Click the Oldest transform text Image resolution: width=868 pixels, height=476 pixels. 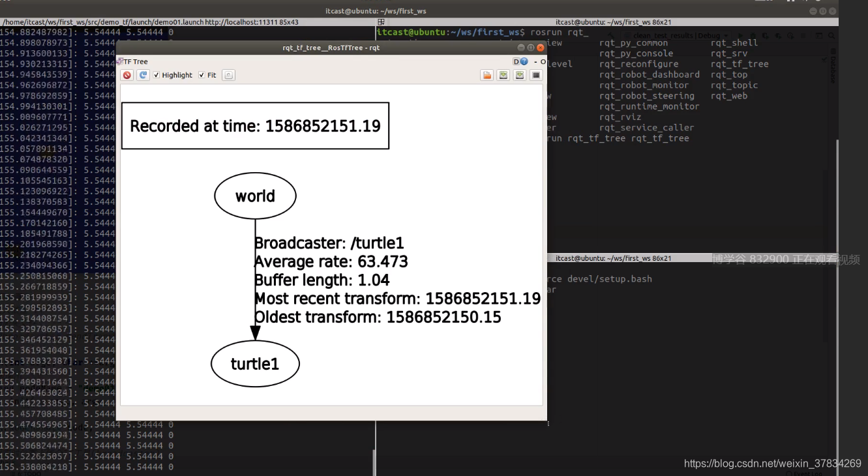[x=378, y=318]
